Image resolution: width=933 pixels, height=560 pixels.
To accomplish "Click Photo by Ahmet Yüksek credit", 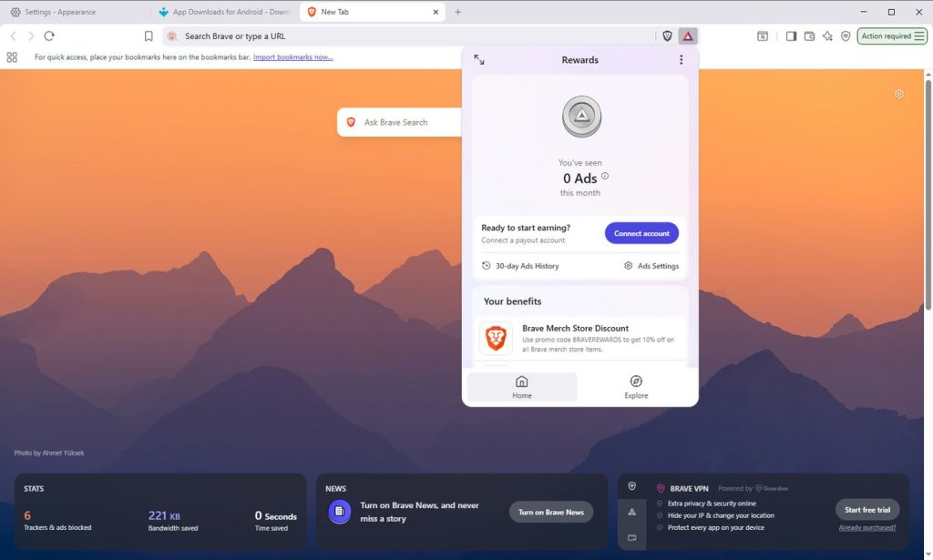I will tap(49, 453).
